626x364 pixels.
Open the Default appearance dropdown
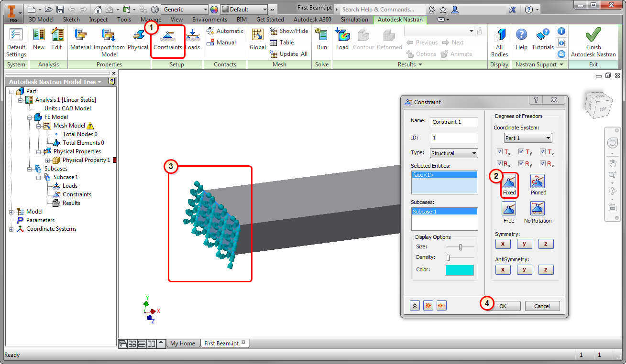(x=244, y=9)
